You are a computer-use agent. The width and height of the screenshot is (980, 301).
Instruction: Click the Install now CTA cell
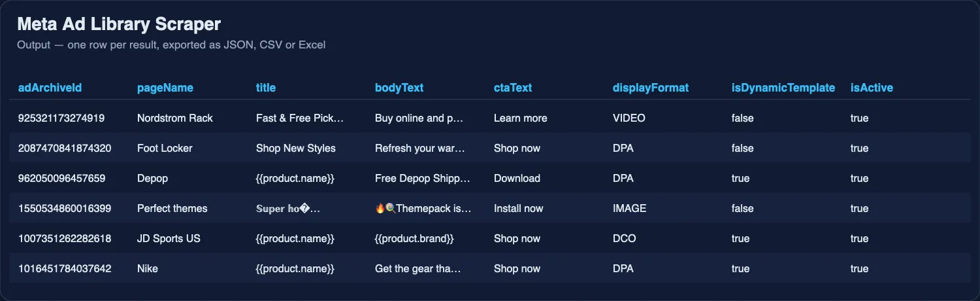pyautogui.click(x=519, y=209)
